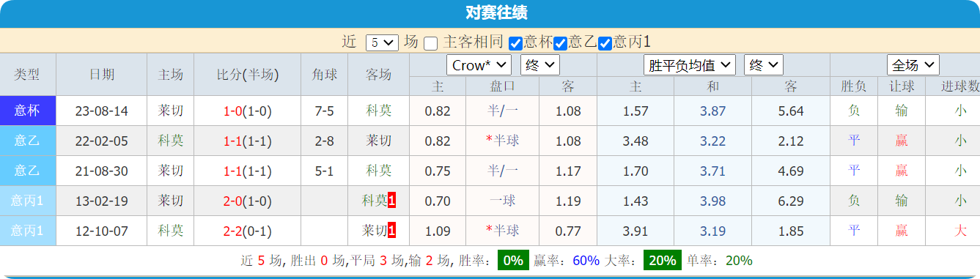Click handicap *半球 in the 22-02-05 row
The width and height of the screenshot is (980, 279).
tap(503, 141)
